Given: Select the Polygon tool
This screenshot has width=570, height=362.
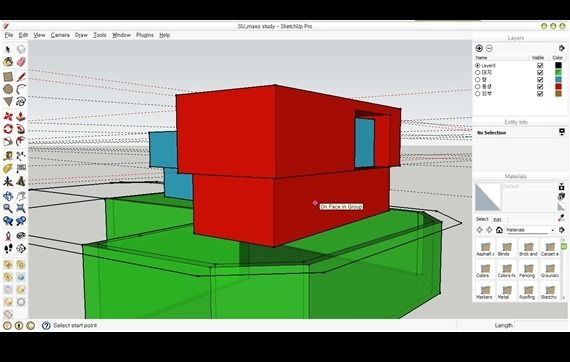Looking at the screenshot, I should pyautogui.click(x=8, y=101).
